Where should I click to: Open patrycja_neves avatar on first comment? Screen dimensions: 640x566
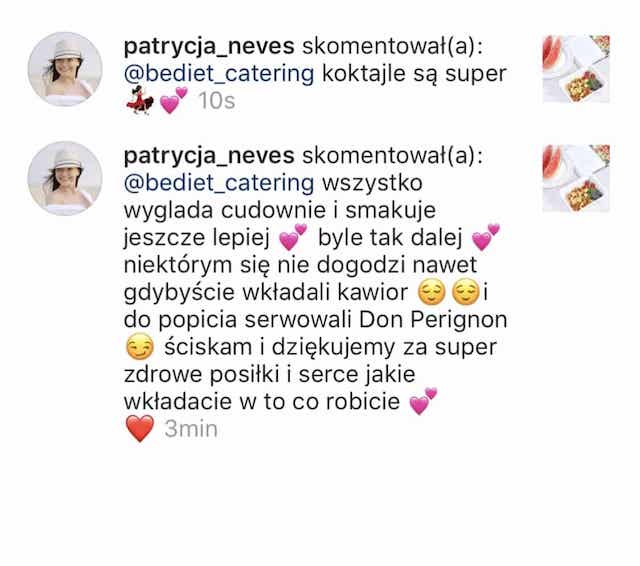point(65,69)
